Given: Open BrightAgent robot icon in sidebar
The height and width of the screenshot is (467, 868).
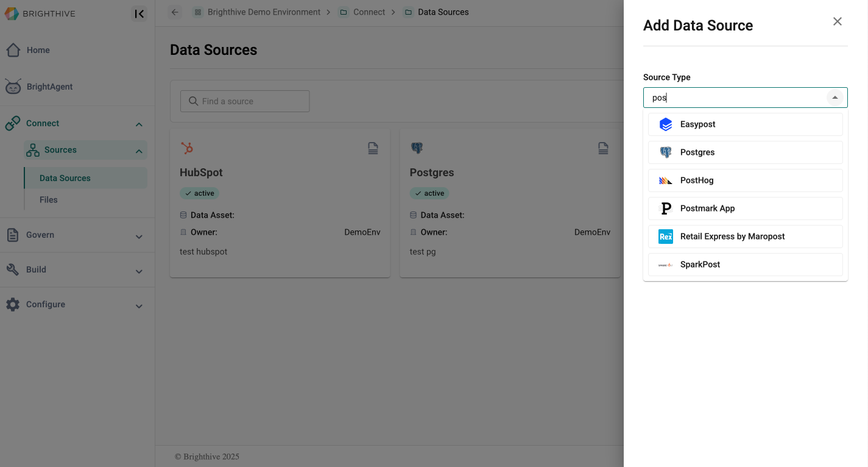Looking at the screenshot, I should 13,87.
